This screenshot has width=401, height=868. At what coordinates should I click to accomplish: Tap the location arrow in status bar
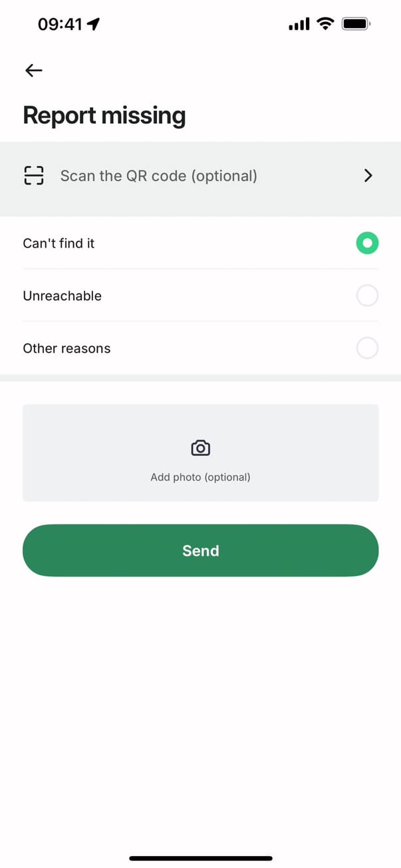point(93,25)
